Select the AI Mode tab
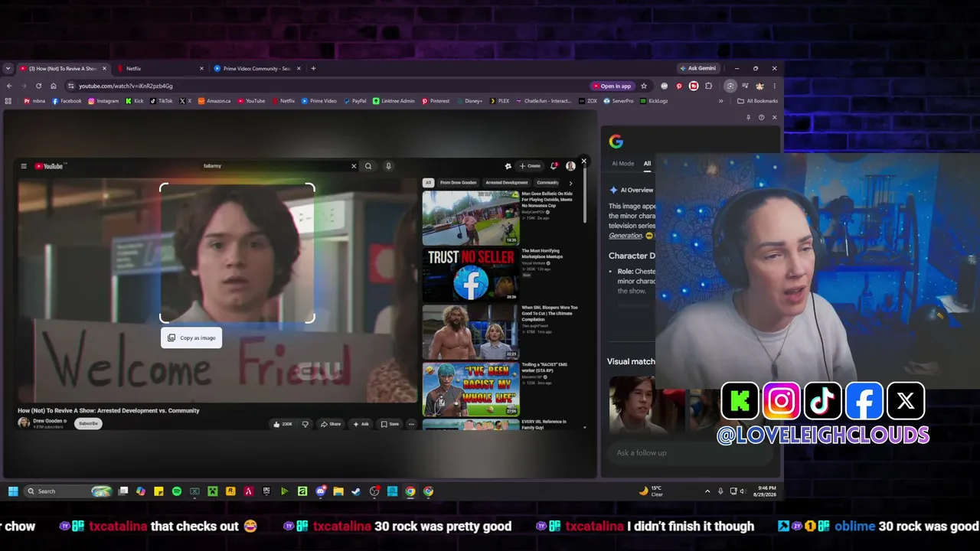Screen dimensions: 980x551 coord(622,164)
